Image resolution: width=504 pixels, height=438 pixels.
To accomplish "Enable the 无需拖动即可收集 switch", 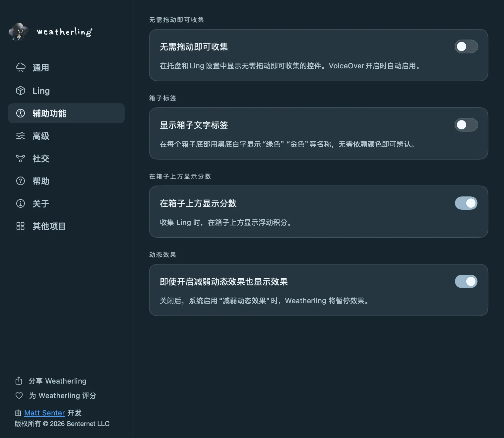I will pos(466,46).
